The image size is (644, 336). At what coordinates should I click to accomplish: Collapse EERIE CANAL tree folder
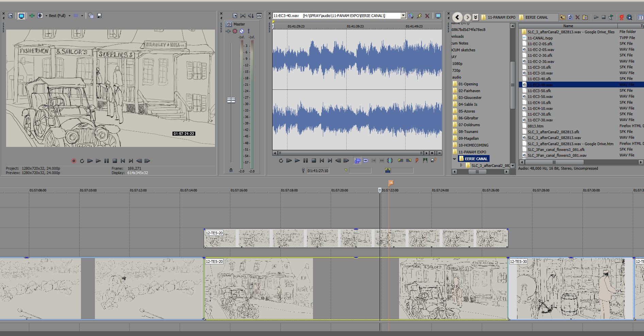[455, 159]
